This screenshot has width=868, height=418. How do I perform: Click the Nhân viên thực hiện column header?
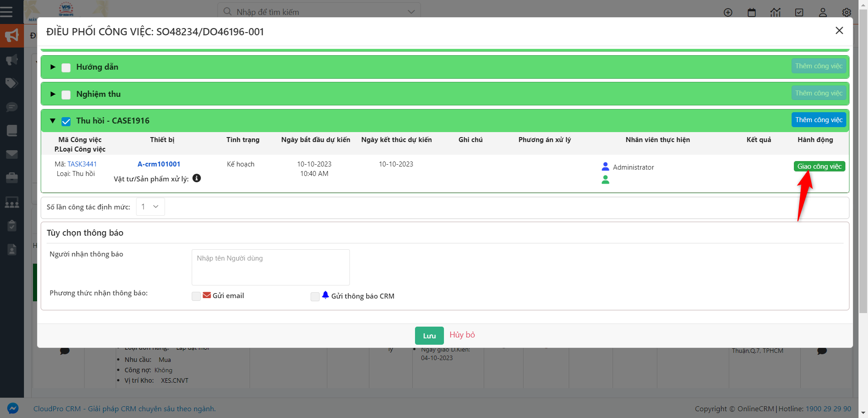[x=658, y=140]
